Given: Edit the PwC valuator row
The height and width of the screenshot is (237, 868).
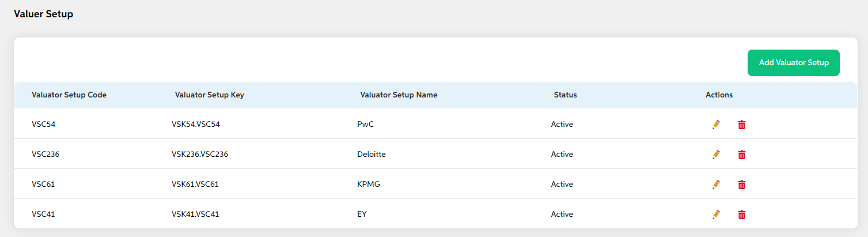Looking at the screenshot, I should [716, 124].
